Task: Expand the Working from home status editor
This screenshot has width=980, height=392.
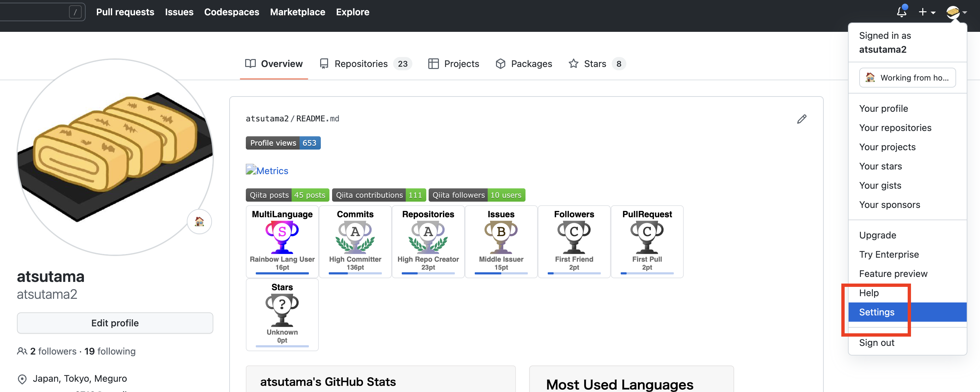Action: [908, 77]
